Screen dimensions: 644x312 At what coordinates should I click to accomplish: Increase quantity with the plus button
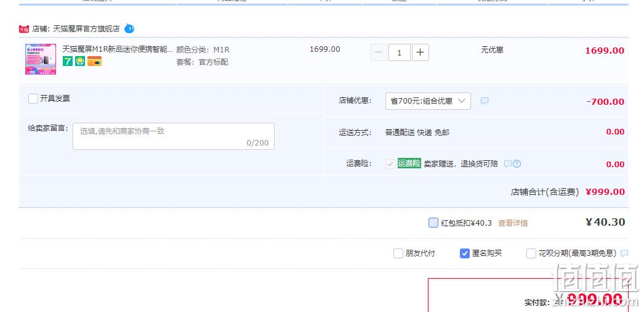tap(420, 52)
